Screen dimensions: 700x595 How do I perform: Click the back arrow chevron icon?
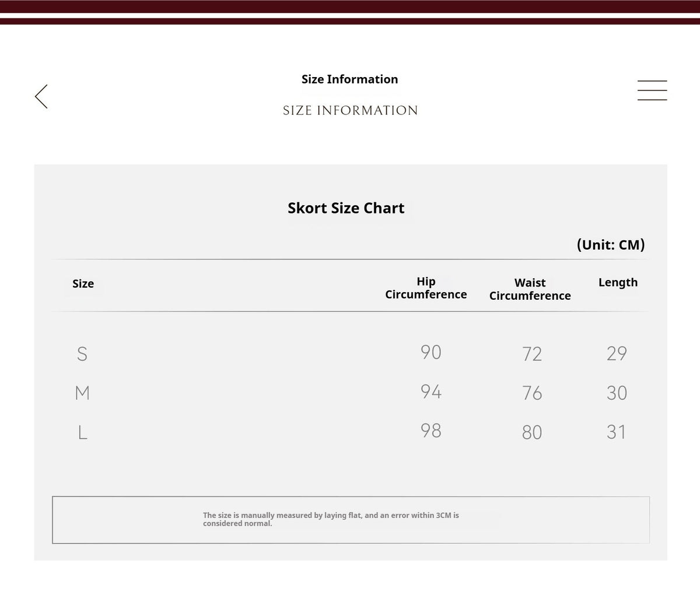click(41, 96)
